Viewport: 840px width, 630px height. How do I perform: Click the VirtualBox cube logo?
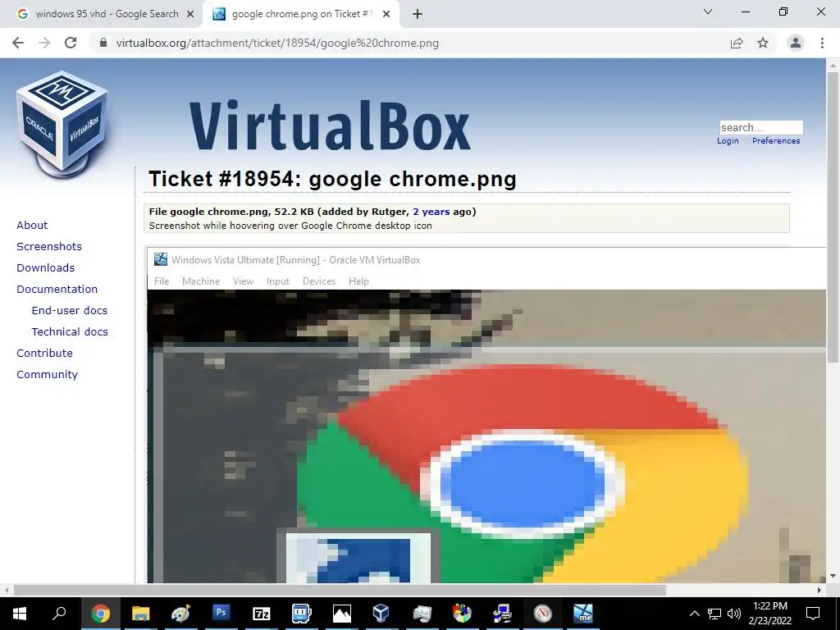(62, 125)
